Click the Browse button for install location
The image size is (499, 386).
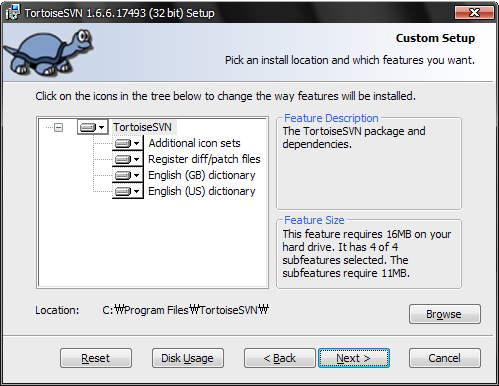pyautogui.click(x=445, y=314)
